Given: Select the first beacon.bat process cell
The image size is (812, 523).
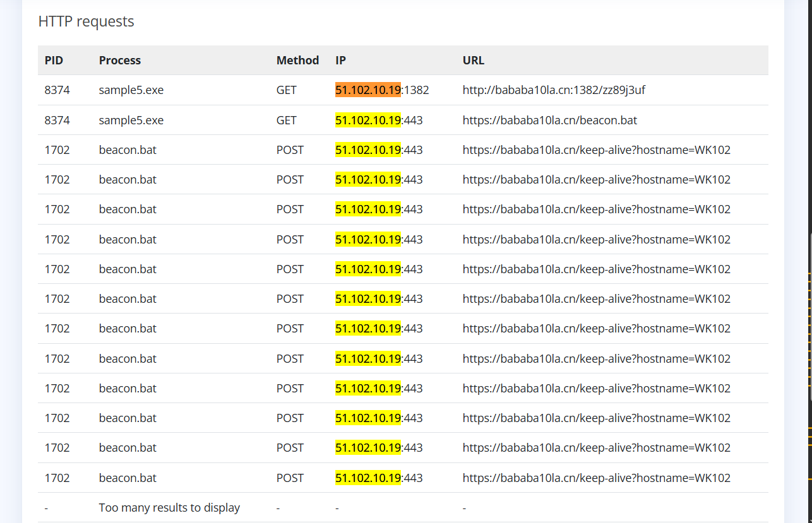Looking at the screenshot, I should point(128,150).
